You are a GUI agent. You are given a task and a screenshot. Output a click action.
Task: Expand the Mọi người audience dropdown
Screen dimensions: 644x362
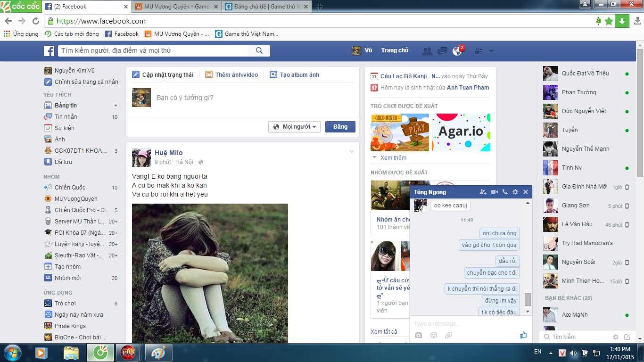tap(295, 127)
